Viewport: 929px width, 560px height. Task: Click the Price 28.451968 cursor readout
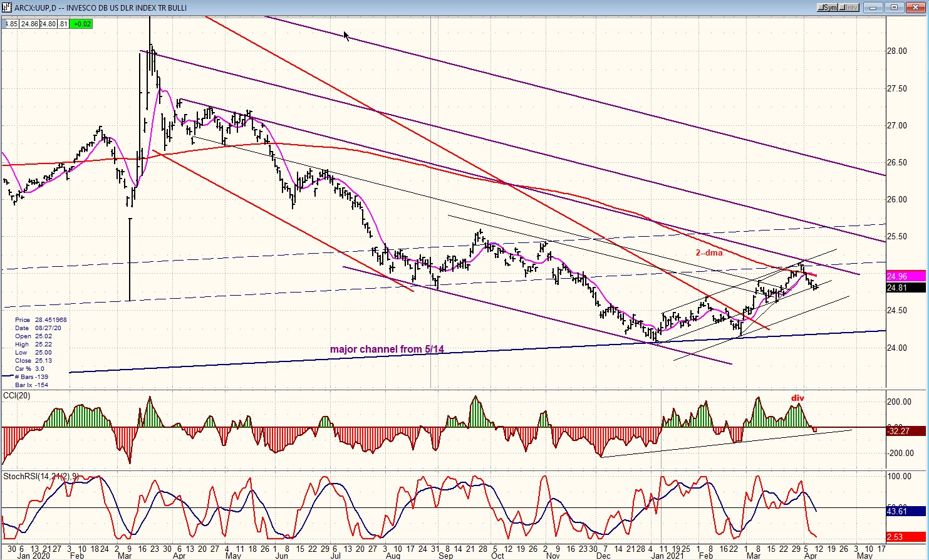(41, 319)
